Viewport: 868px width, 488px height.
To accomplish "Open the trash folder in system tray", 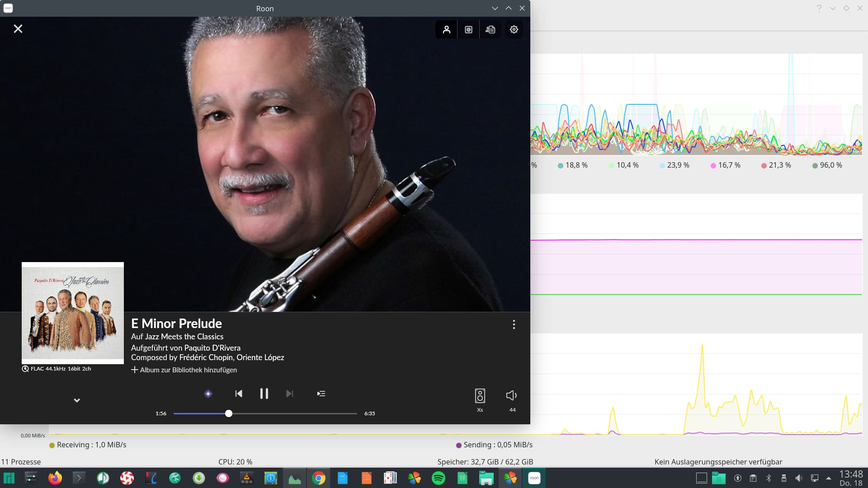I will point(719,478).
